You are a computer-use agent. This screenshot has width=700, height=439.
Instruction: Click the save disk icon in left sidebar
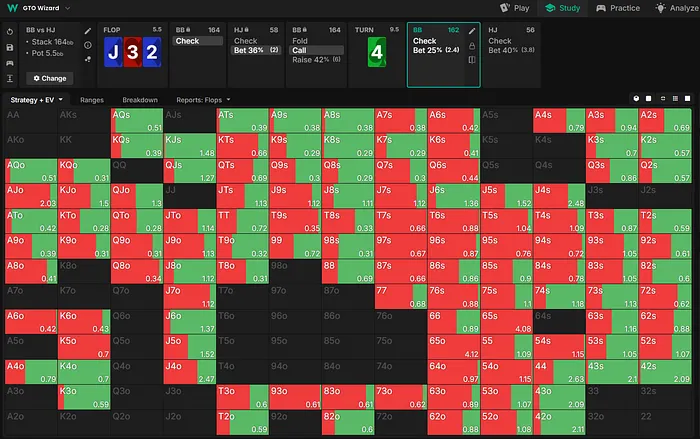click(x=9, y=47)
